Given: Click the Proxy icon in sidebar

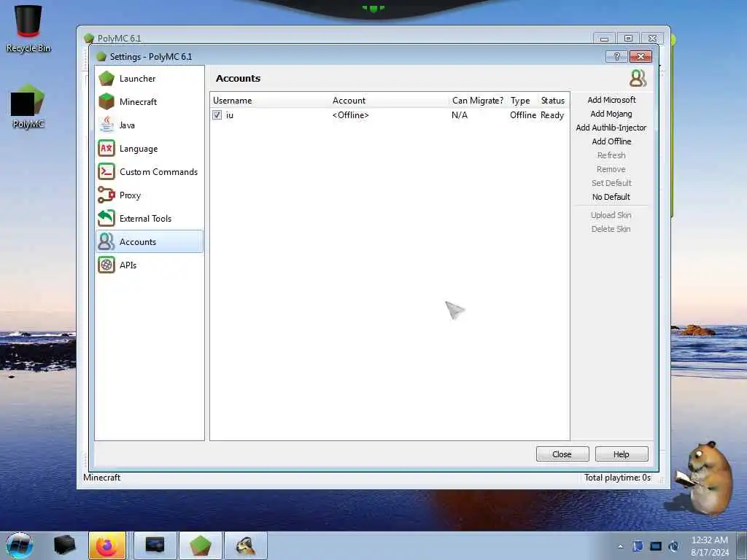Looking at the screenshot, I should click(x=107, y=195).
